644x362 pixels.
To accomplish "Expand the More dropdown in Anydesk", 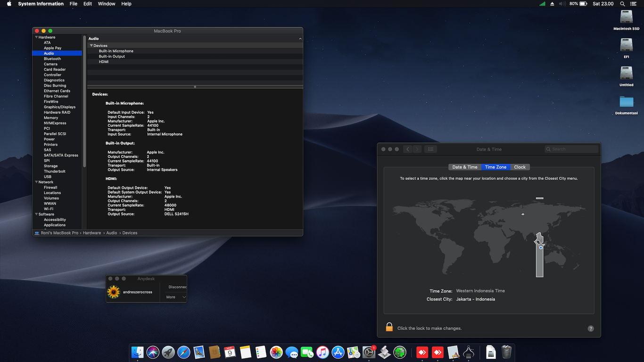I will coord(175,297).
